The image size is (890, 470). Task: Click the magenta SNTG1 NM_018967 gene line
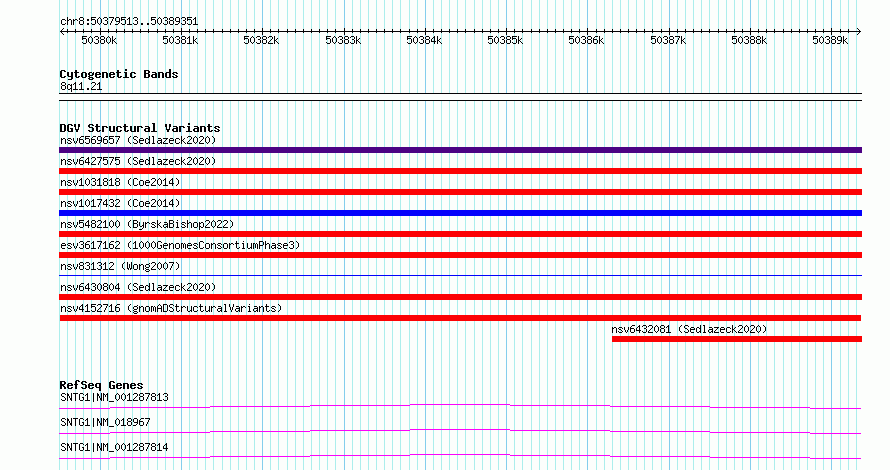coord(460,431)
